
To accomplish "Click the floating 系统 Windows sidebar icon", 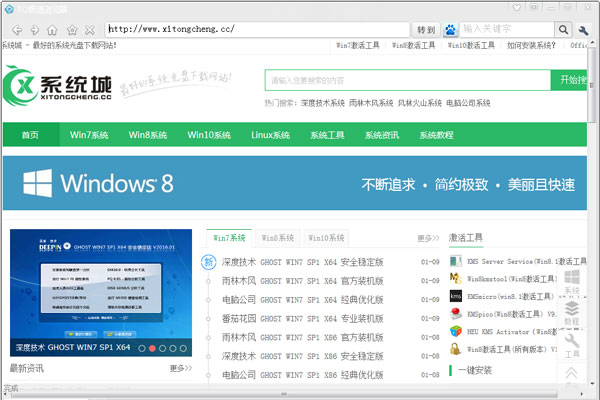I will tap(572, 281).
